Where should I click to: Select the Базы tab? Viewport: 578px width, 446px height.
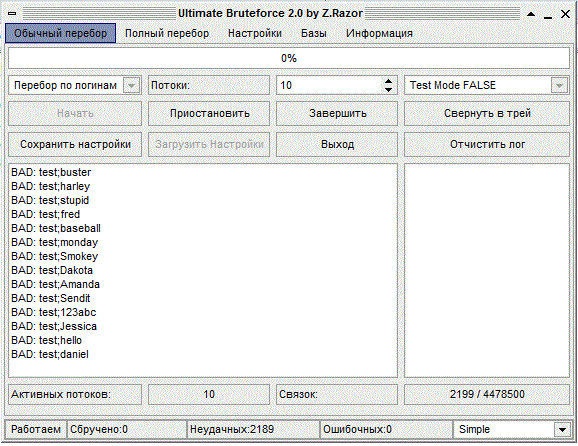[x=314, y=33]
